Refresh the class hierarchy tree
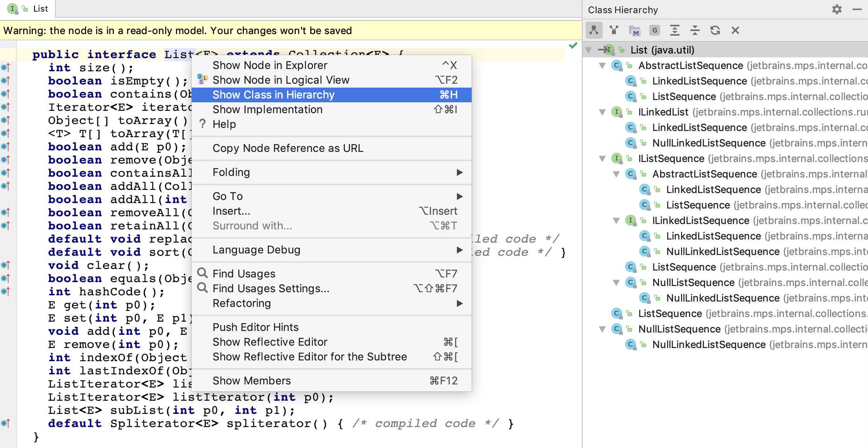 point(716,30)
